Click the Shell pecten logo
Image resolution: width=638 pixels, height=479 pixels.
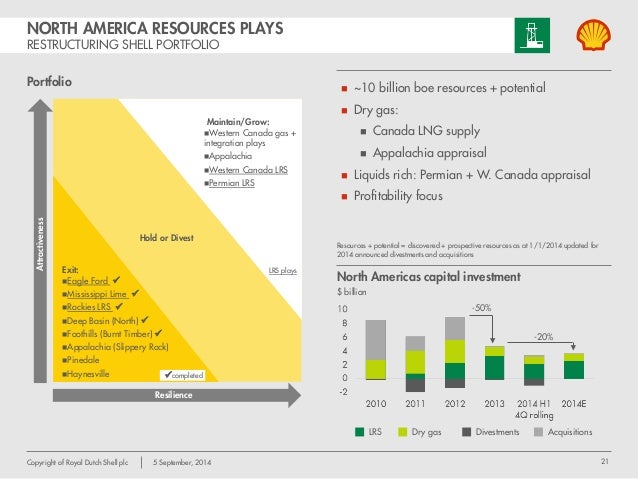pyautogui.click(x=594, y=35)
